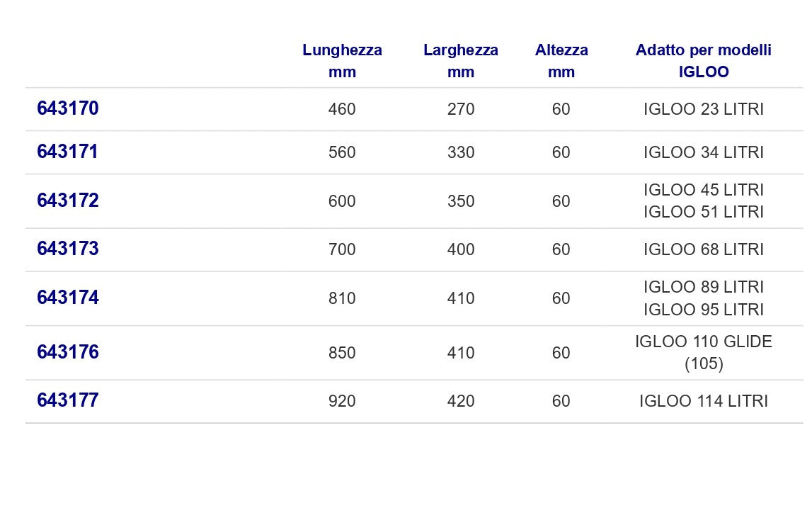Click the Altezza mm column header
This screenshot has height=530, width=812.
(561, 61)
